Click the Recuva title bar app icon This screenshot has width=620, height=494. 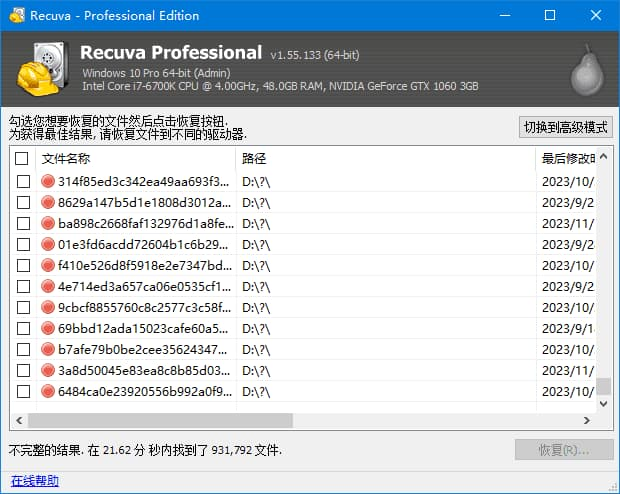click(17, 15)
